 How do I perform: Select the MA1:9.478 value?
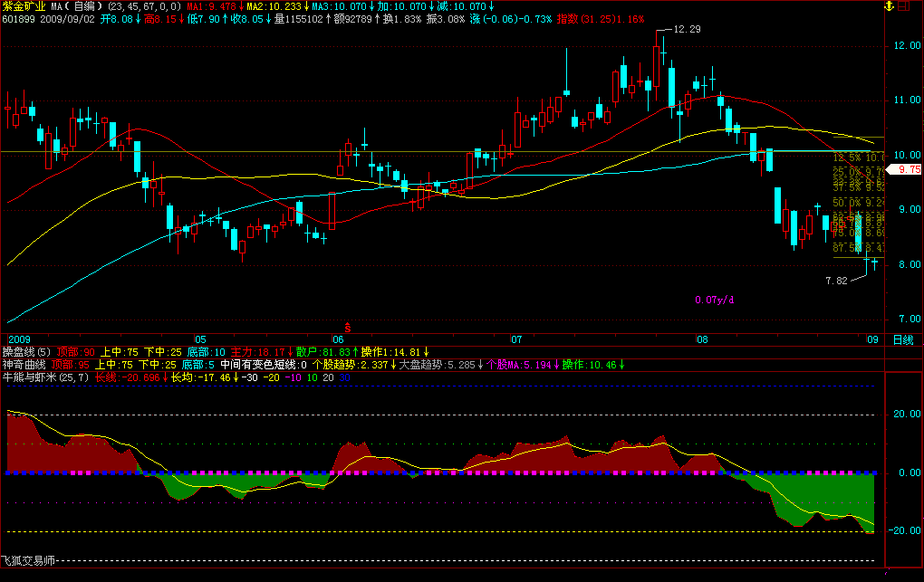tap(212, 6)
